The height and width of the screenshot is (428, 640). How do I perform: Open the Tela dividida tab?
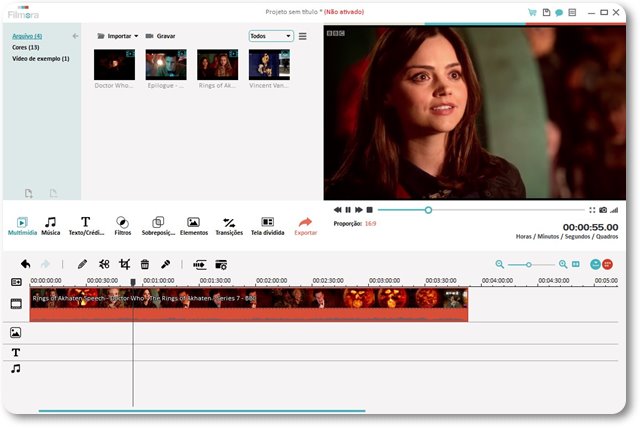267,226
